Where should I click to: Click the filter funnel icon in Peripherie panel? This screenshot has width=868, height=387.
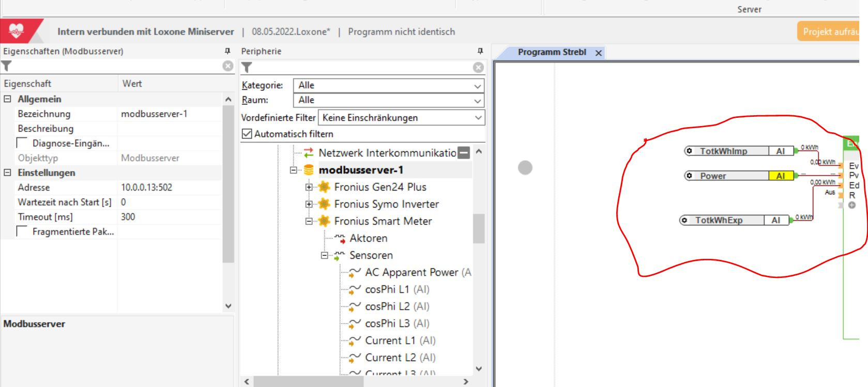(247, 67)
